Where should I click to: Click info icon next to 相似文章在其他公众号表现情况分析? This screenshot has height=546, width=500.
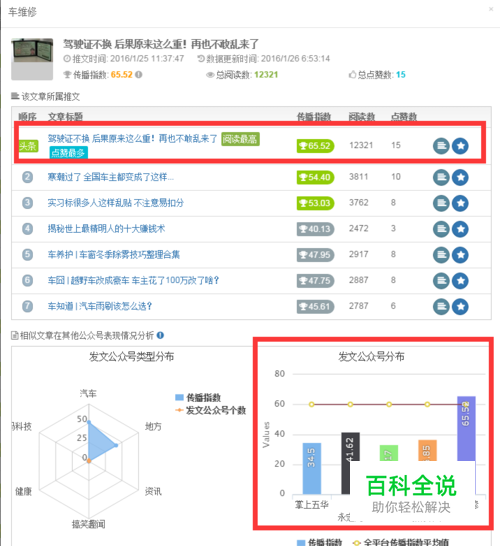[x=160, y=335]
